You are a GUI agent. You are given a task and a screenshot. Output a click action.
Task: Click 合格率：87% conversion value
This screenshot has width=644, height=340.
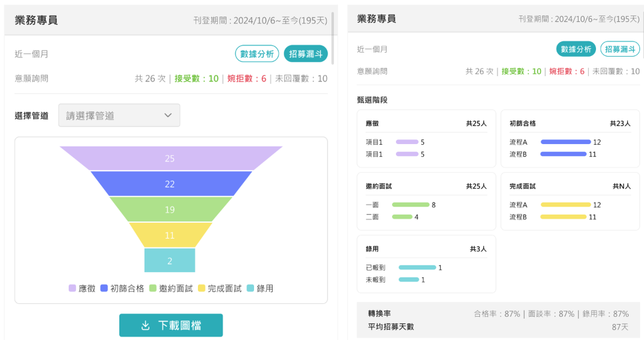pos(497,314)
